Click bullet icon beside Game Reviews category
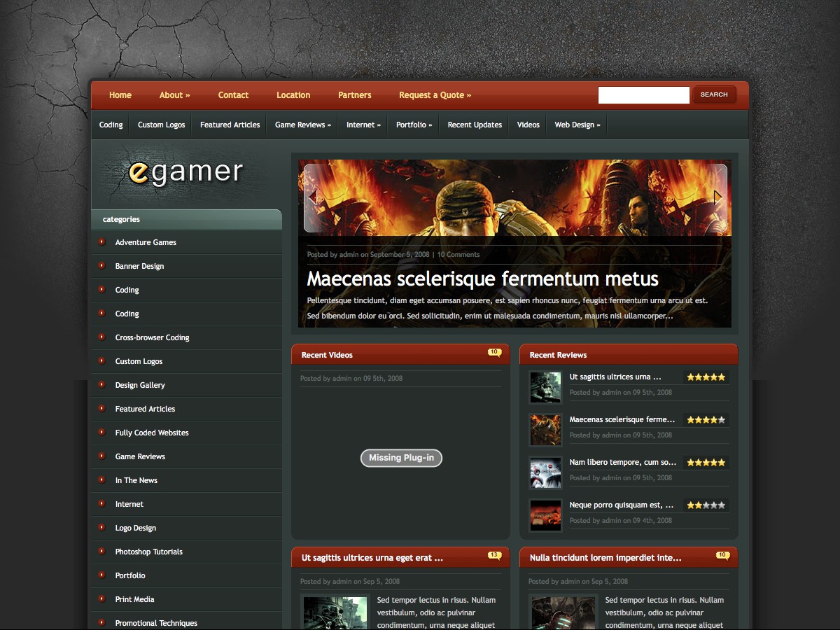 (101, 456)
